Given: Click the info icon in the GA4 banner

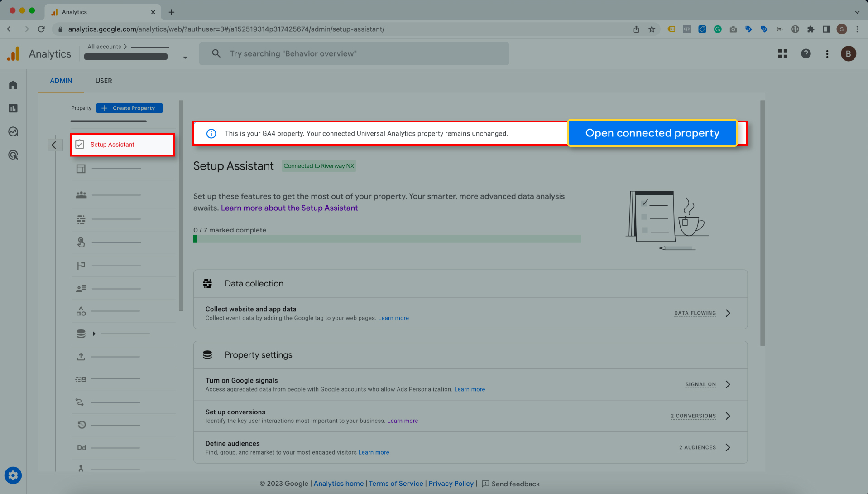Looking at the screenshot, I should [211, 133].
